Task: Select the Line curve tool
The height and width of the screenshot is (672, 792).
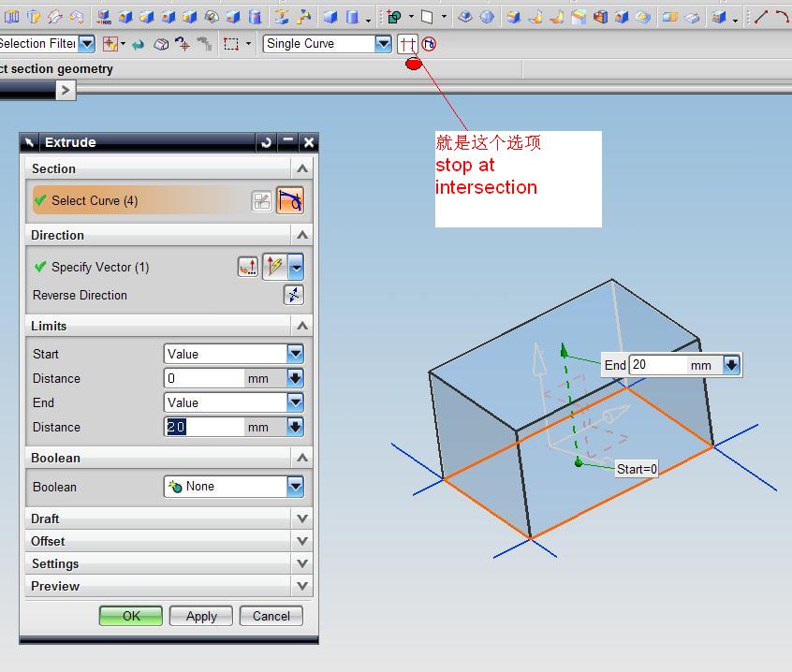Action: pos(761,17)
